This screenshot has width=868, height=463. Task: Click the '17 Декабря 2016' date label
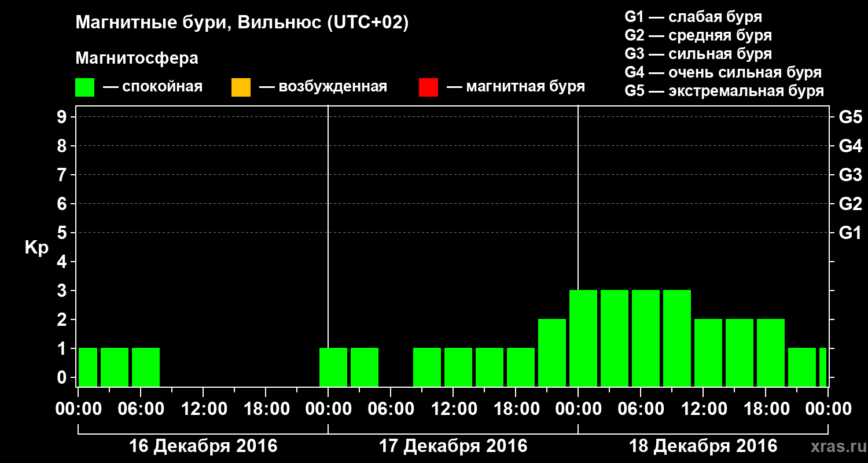click(x=453, y=446)
